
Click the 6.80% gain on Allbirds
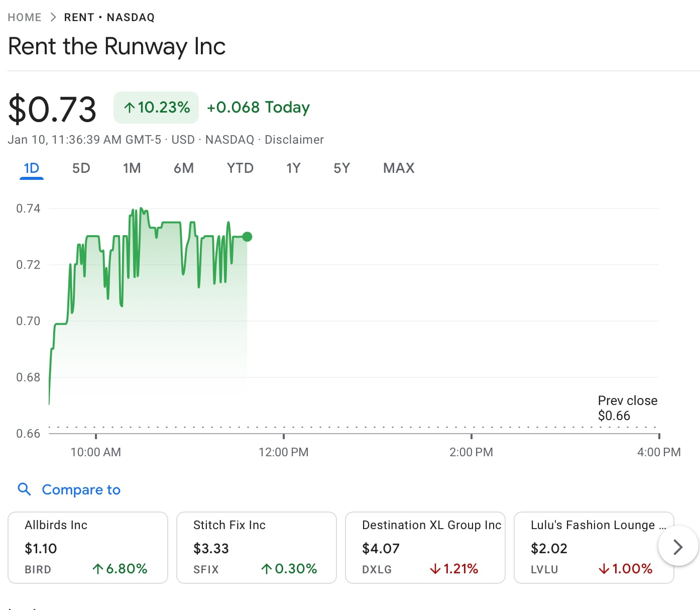click(120, 569)
